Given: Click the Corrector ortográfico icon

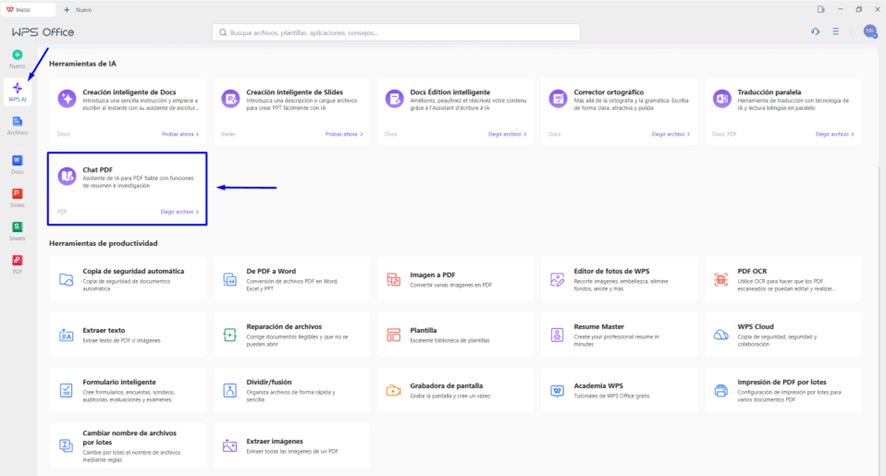Looking at the screenshot, I should tap(558, 98).
